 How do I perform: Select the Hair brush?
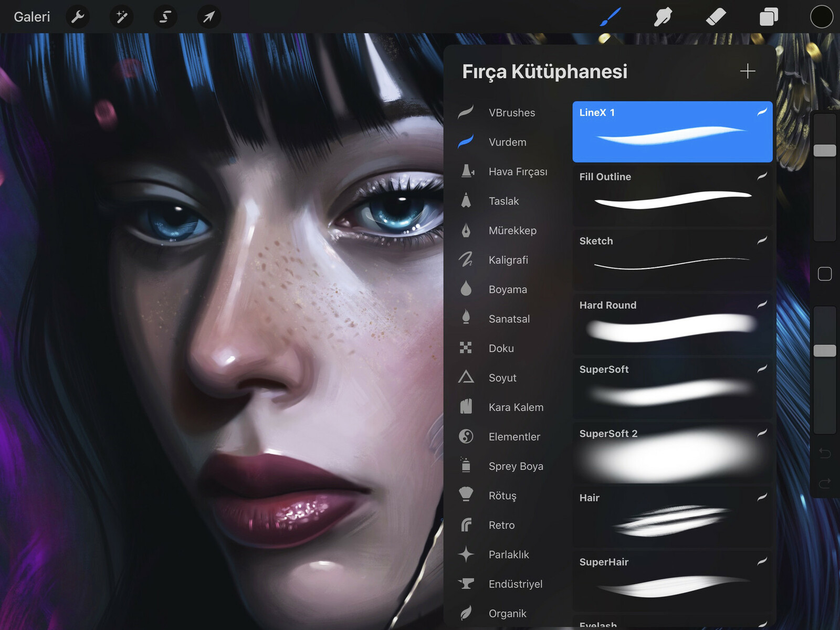672,517
